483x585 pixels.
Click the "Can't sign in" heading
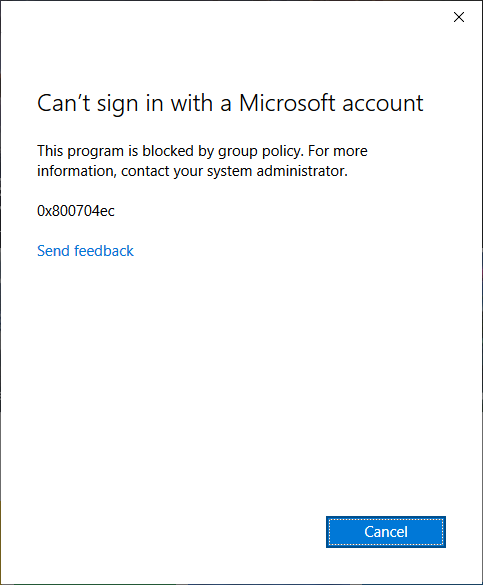(230, 103)
